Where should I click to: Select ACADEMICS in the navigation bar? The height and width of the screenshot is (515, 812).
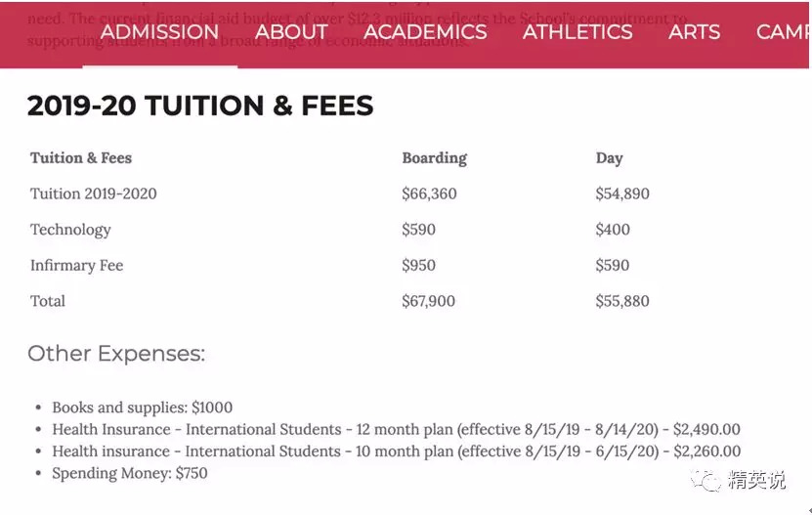coord(425,31)
